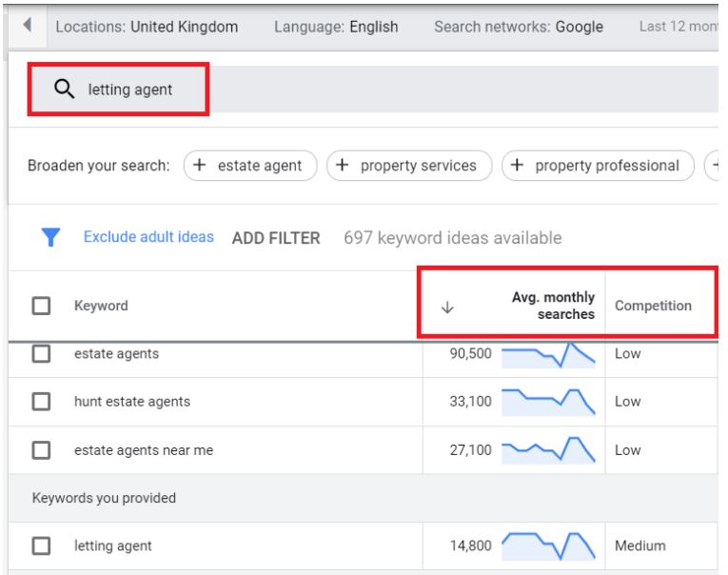Click the 14,800 searches value

point(470,545)
